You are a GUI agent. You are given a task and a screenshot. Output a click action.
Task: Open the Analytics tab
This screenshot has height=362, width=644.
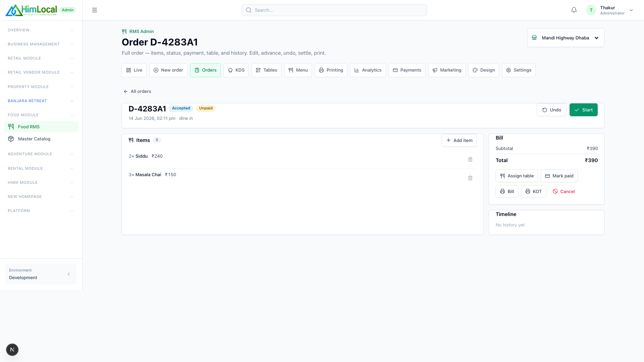[368, 70]
